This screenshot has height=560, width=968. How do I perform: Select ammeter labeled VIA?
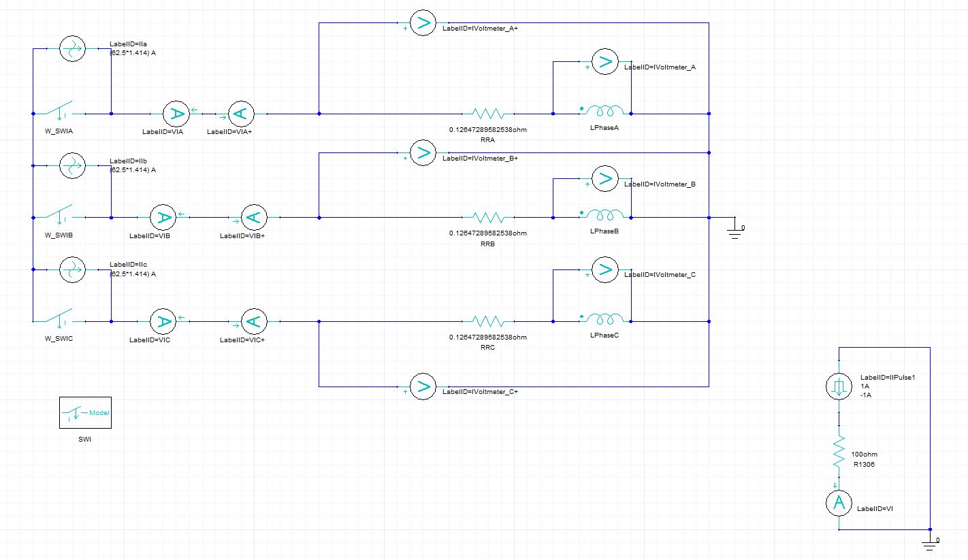pyautogui.click(x=175, y=113)
